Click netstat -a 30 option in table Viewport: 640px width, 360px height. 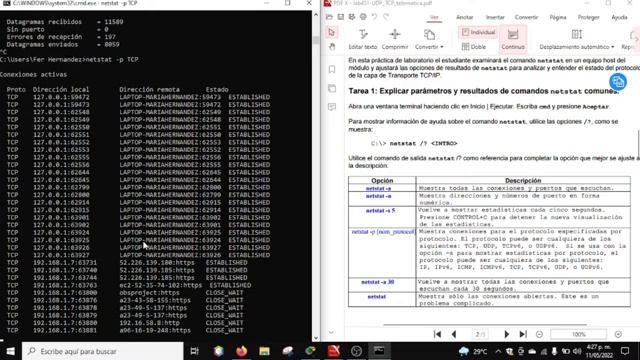click(378, 282)
